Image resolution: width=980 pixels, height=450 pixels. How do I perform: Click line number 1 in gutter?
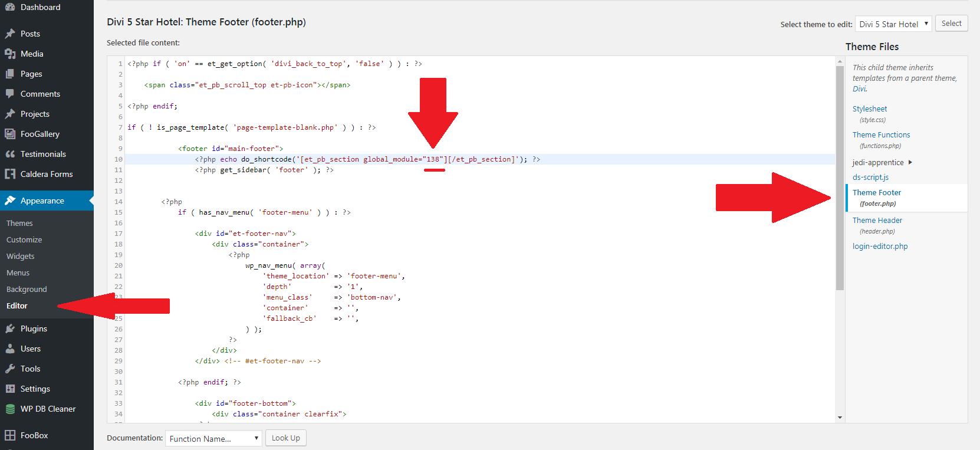click(120, 64)
